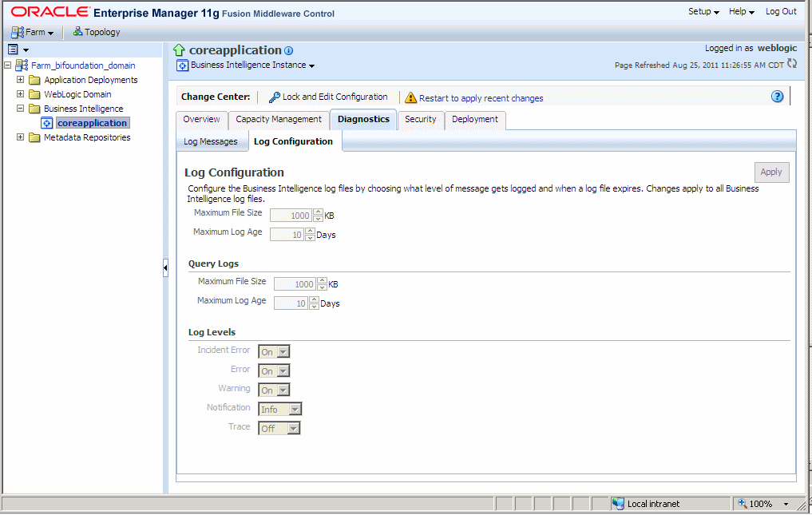The image size is (812, 515).
Task: Click the page refresh icon near the timestamp
Action: (x=790, y=65)
